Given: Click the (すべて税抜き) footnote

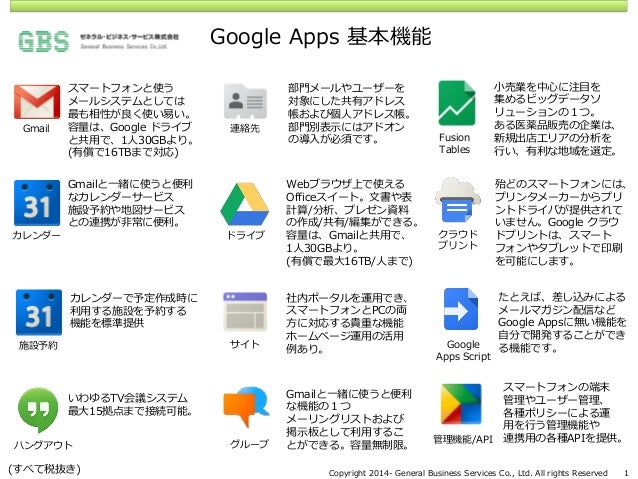Looking at the screenshot, I should [x=44, y=469].
